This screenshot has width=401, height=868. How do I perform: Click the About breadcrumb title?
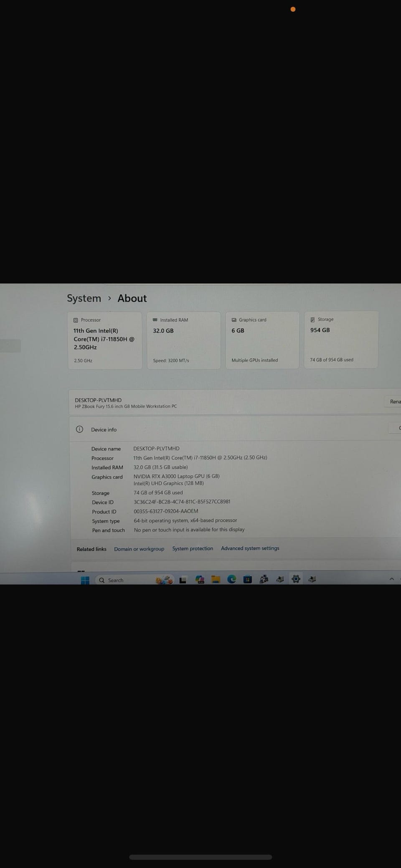[132, 298]
